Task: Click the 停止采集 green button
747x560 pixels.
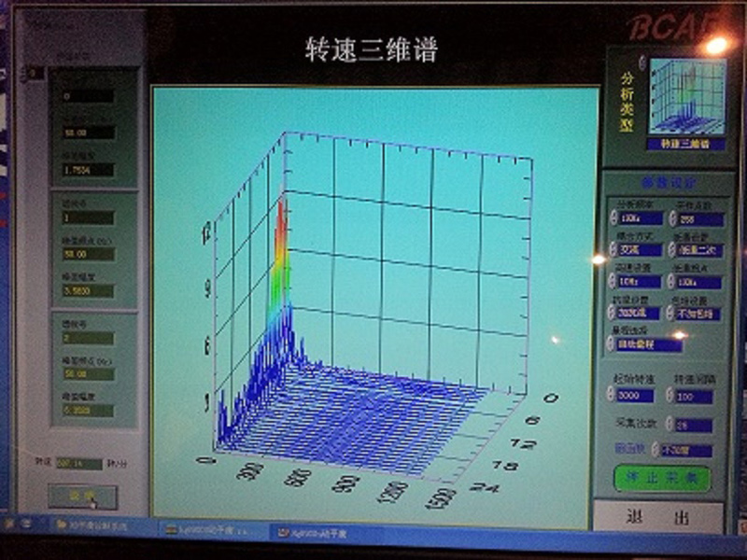Action: 663,479
